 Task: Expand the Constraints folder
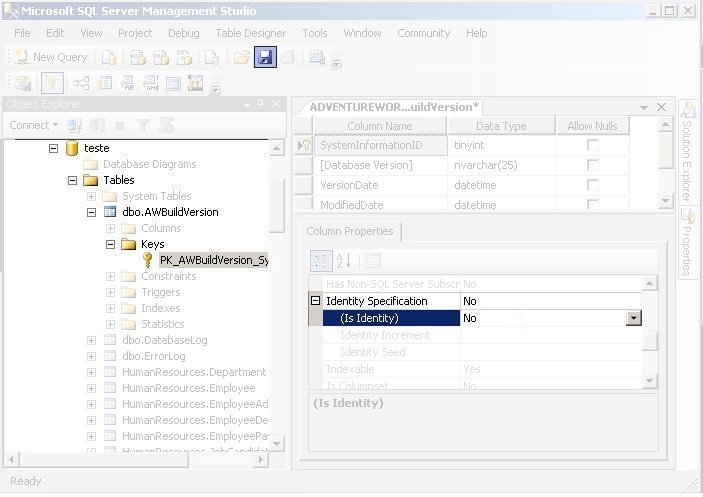point(110,277)
